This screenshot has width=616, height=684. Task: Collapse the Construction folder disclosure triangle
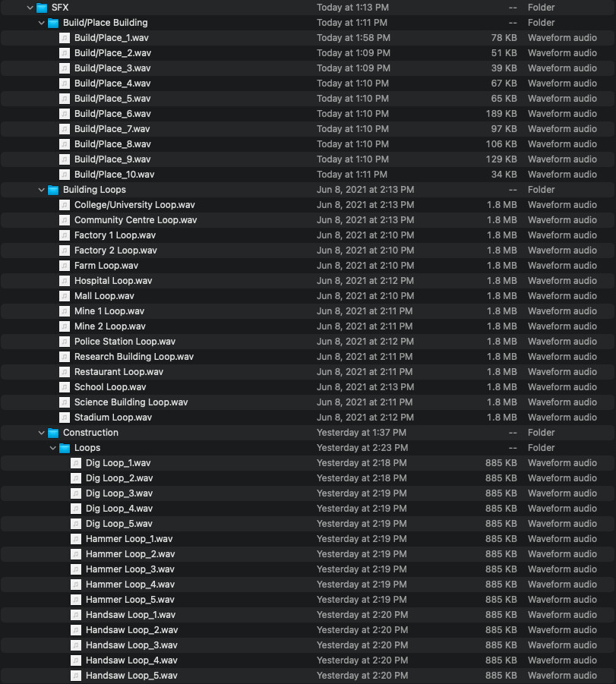[x=42, y=433]
